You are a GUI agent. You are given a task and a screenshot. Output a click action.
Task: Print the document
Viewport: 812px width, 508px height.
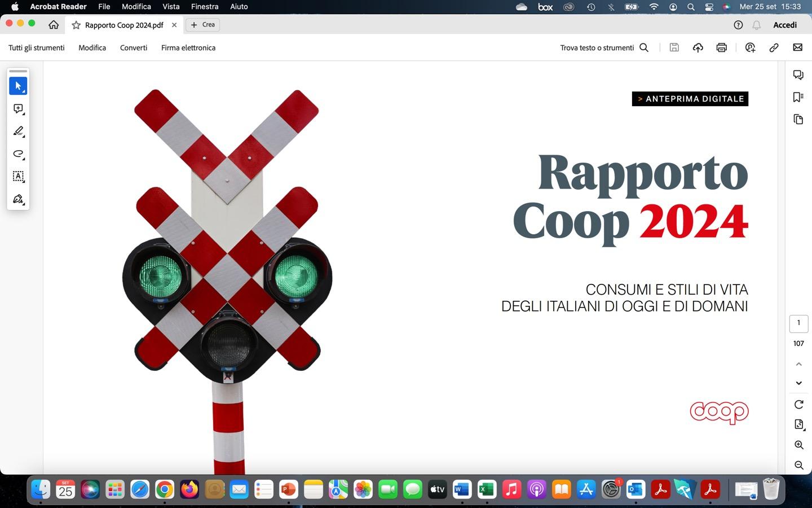(x=722, y=47)
